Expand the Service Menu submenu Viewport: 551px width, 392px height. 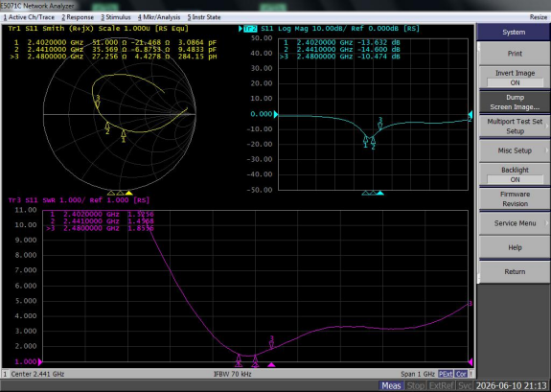click(515, 223)
